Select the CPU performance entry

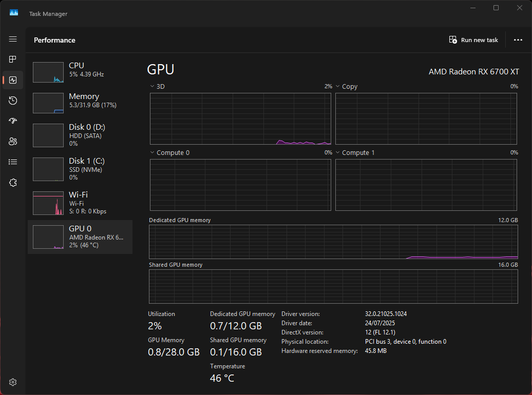[x=80, y=72]
